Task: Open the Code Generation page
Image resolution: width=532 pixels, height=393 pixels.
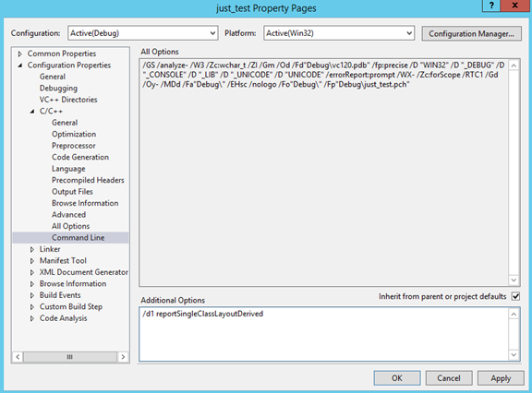Action: click(80, 157)
